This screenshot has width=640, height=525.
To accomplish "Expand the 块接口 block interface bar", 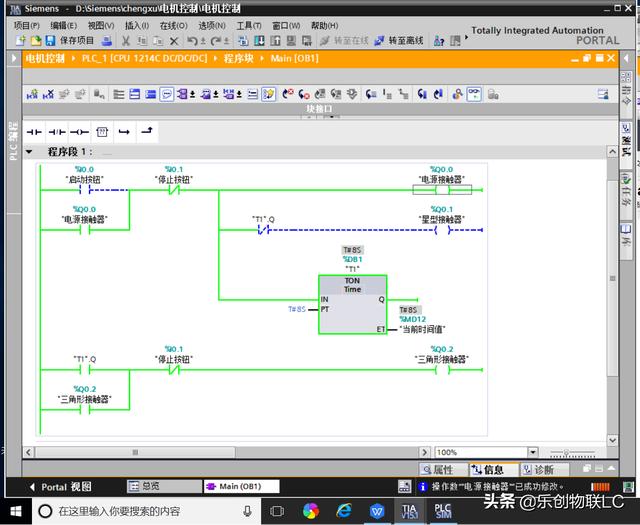I will (x=320, y=109).
